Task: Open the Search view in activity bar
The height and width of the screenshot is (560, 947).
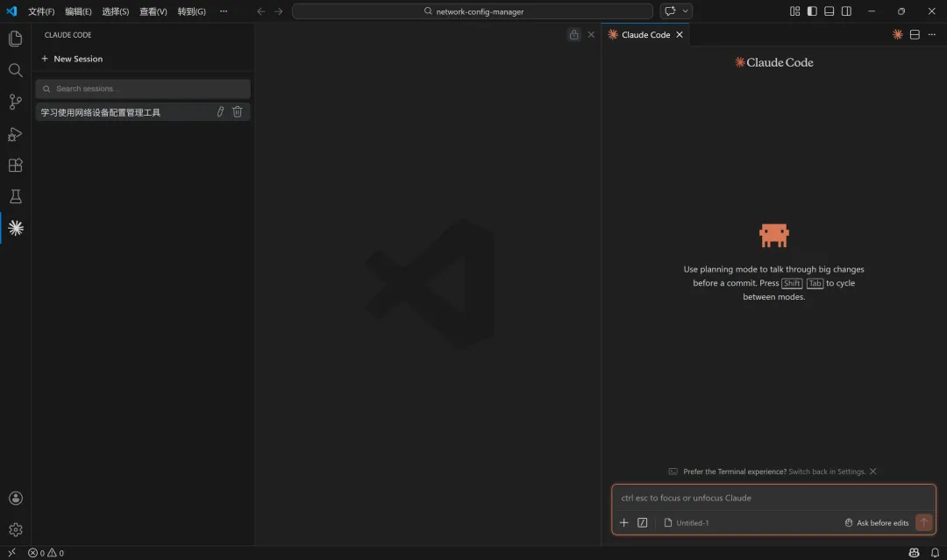Action: coord(16,70)
